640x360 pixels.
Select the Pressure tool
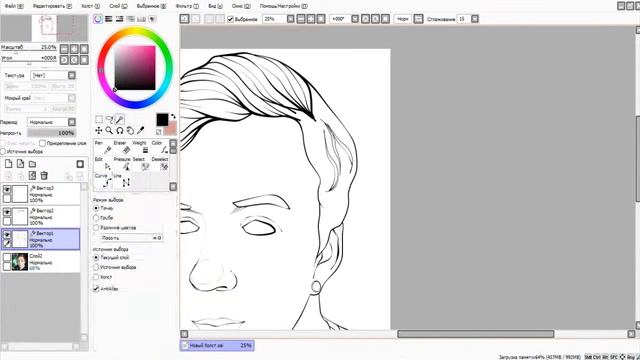pyautogui.click(x=123, y=164)
